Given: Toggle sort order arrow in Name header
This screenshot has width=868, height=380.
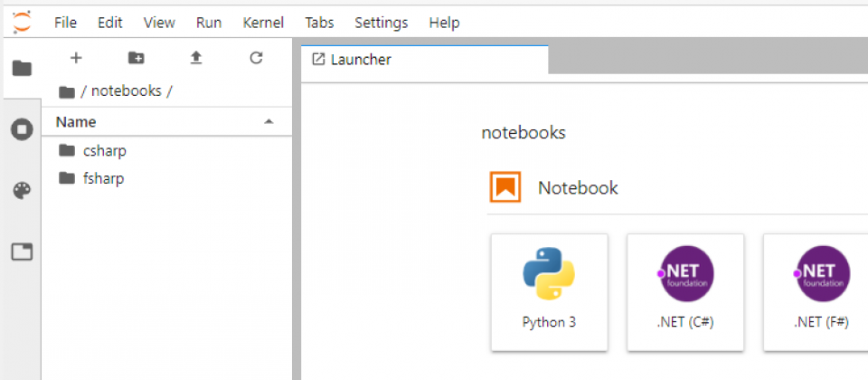Looking at the screenshot, I should [269, 121].
